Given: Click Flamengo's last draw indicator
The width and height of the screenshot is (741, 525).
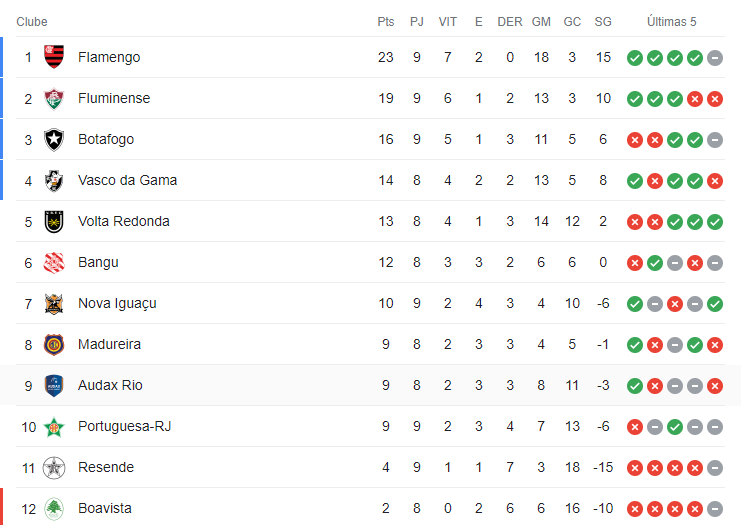Looking at the screenshot, I should [x=715, y=58].
